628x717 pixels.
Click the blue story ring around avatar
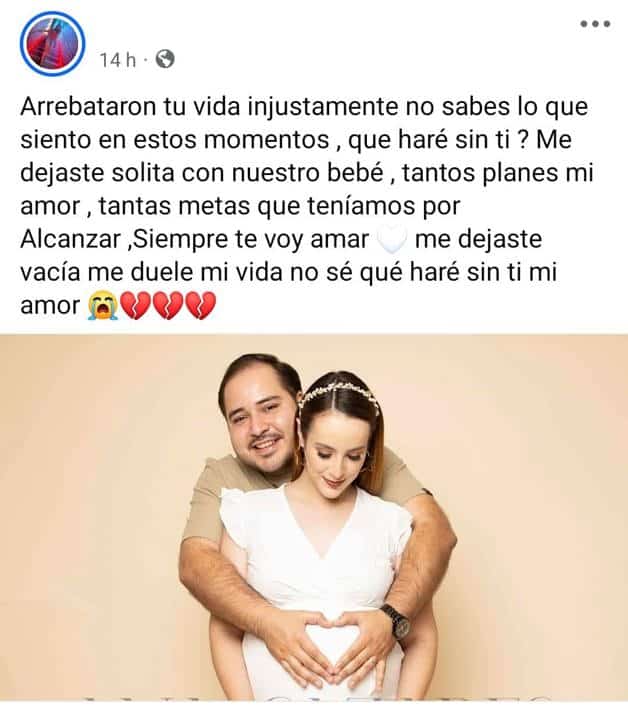tap(53, 43)
